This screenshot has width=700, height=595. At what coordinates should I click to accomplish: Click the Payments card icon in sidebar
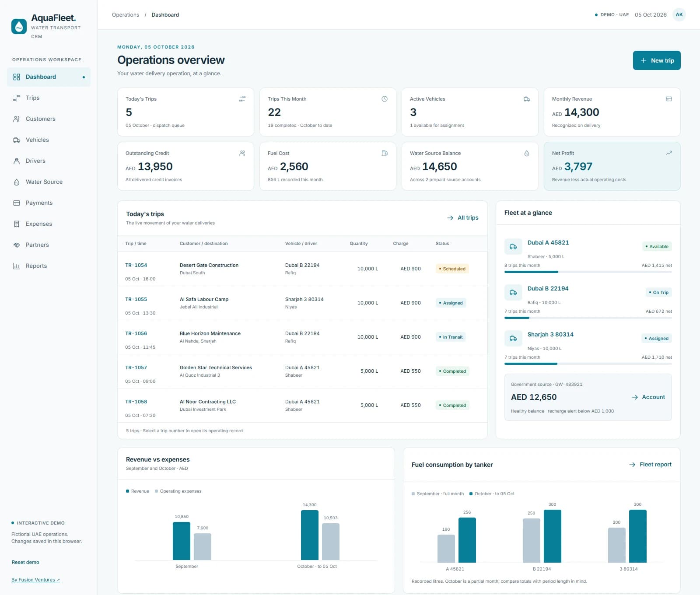click(x=17, y=203)
